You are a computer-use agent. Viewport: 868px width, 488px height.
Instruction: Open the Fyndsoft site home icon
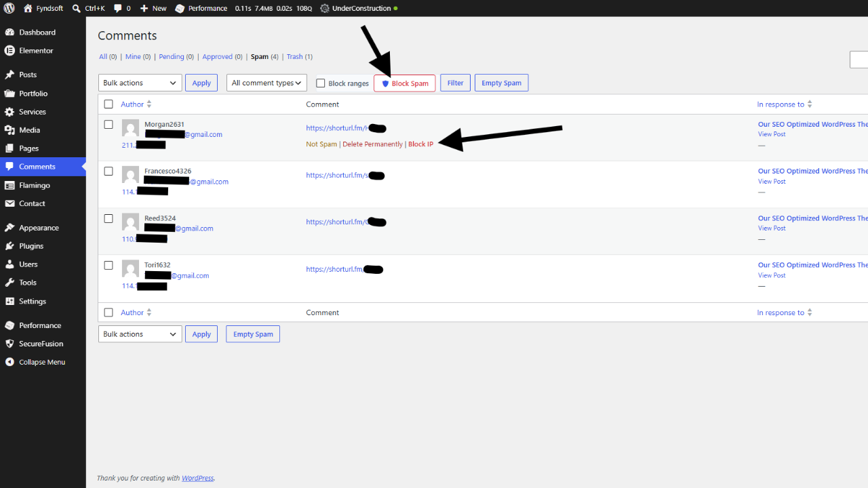pyautogui.click(x=27, y=8)
